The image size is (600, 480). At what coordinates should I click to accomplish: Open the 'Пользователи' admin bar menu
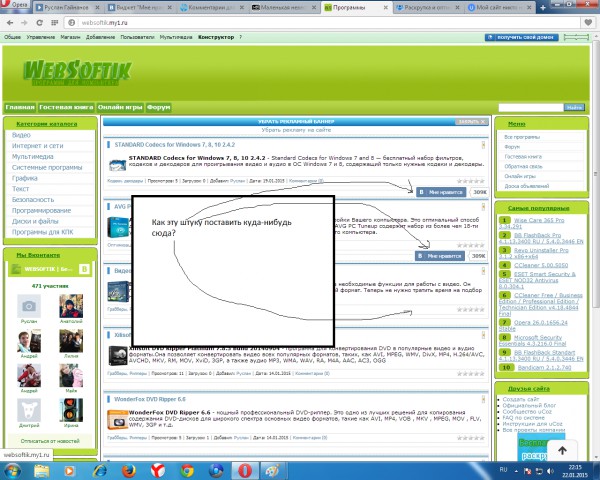tap(137, 37)
